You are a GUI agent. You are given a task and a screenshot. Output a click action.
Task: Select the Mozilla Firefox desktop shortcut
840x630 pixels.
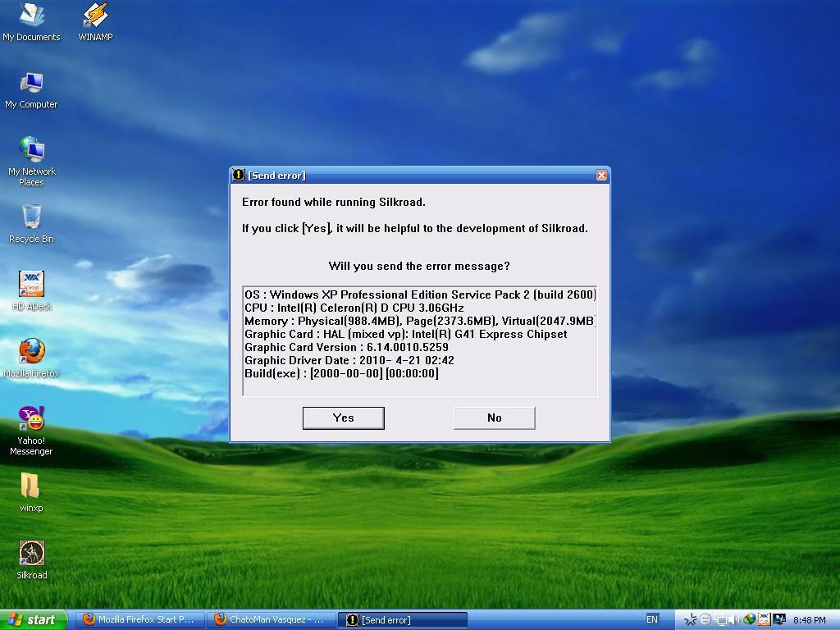(x=32, y=358)
